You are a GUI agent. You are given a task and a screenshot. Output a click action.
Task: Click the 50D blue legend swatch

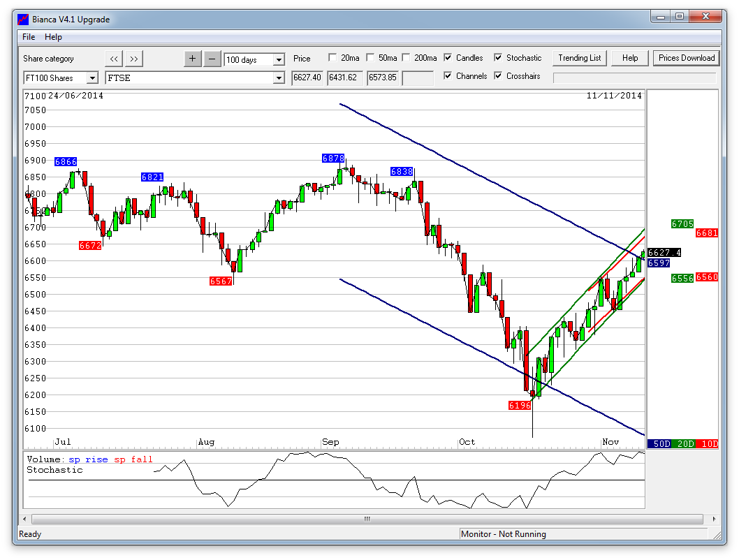(659, 443)
